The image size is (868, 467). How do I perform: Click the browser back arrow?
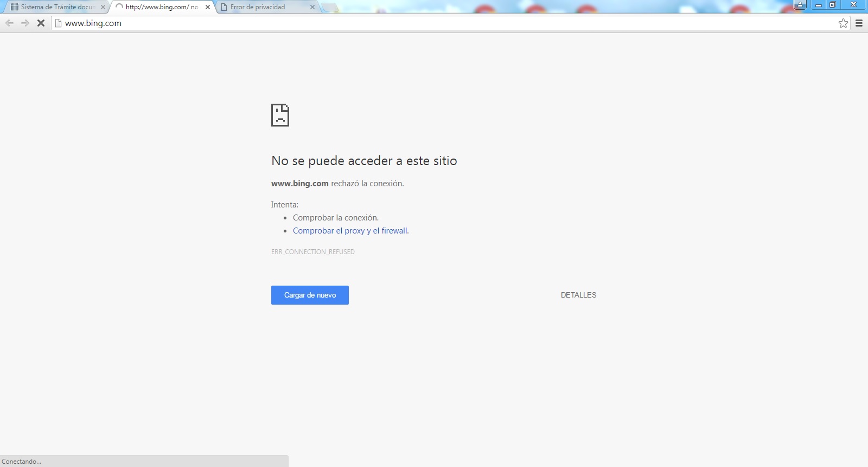coord(9,23)
